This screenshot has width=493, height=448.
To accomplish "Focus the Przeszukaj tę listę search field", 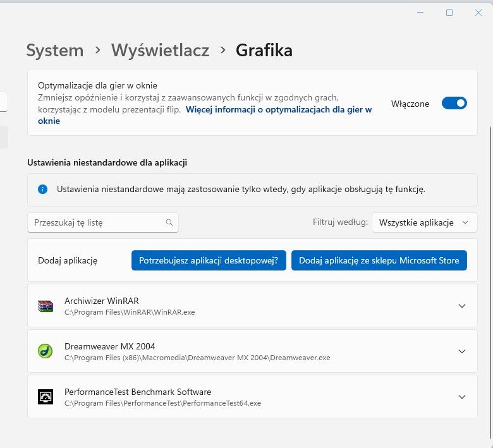I will [103, 222].
